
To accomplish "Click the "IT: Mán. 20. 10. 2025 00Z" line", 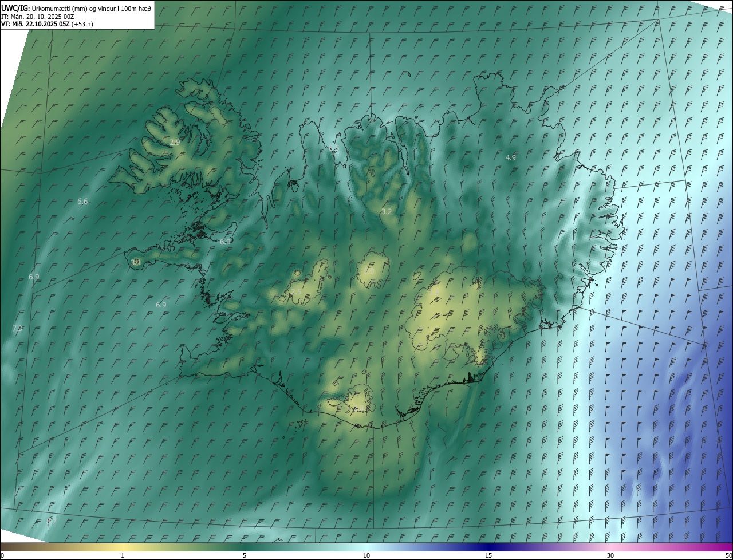I will (37, 16).
